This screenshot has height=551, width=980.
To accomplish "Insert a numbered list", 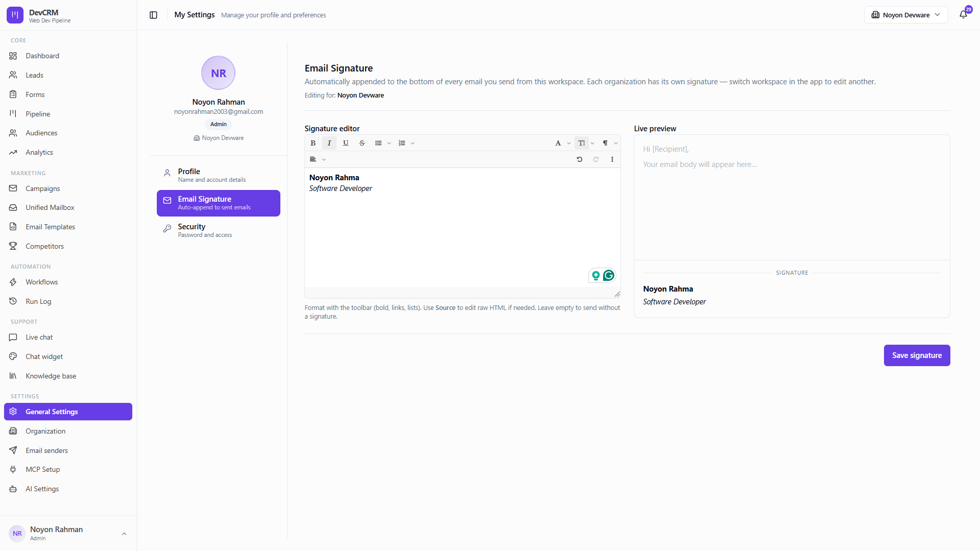I will 402,143.
